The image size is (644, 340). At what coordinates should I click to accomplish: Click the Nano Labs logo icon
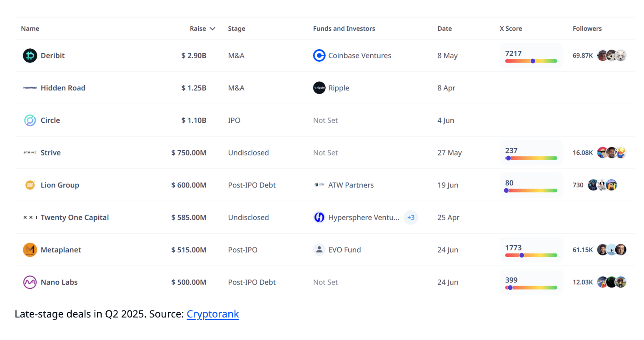[x=30, y=282]
